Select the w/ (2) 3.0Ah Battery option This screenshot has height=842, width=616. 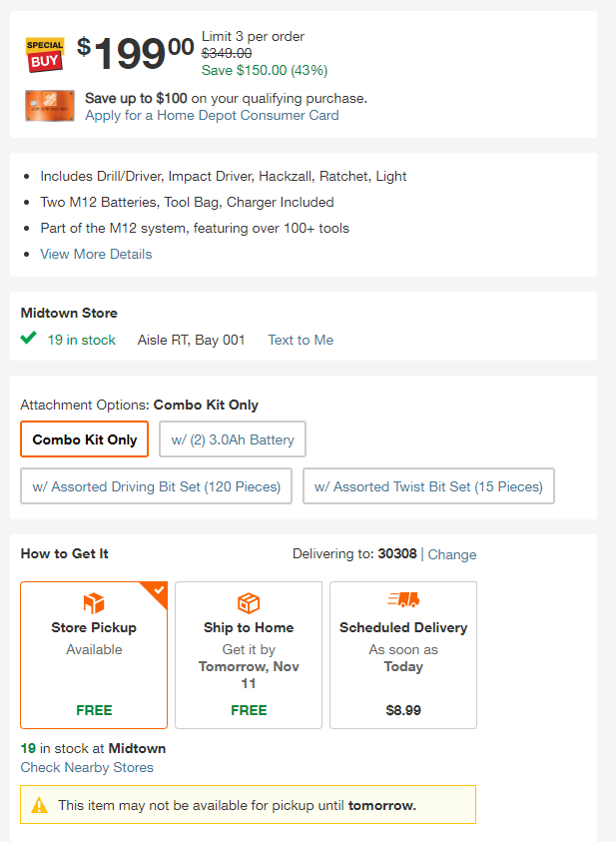(x=233, y=439)
